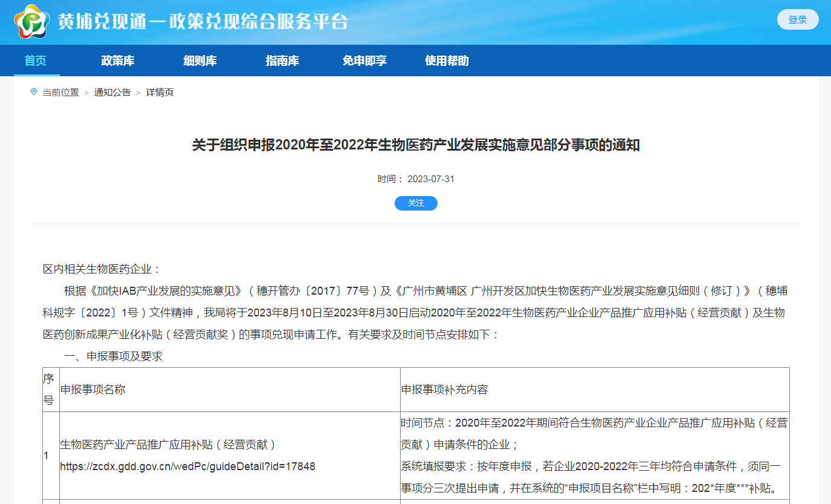Switch to the 细则库 section
The image size is (831, 504).
[200, 61]
